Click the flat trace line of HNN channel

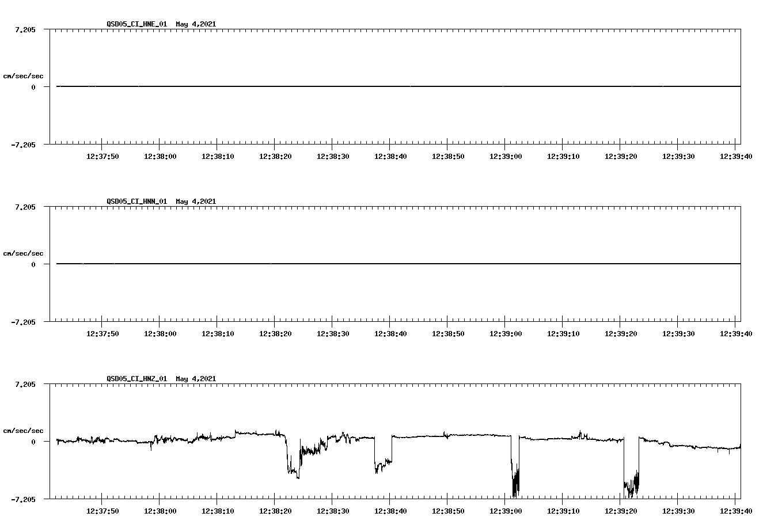pos(346,264)
